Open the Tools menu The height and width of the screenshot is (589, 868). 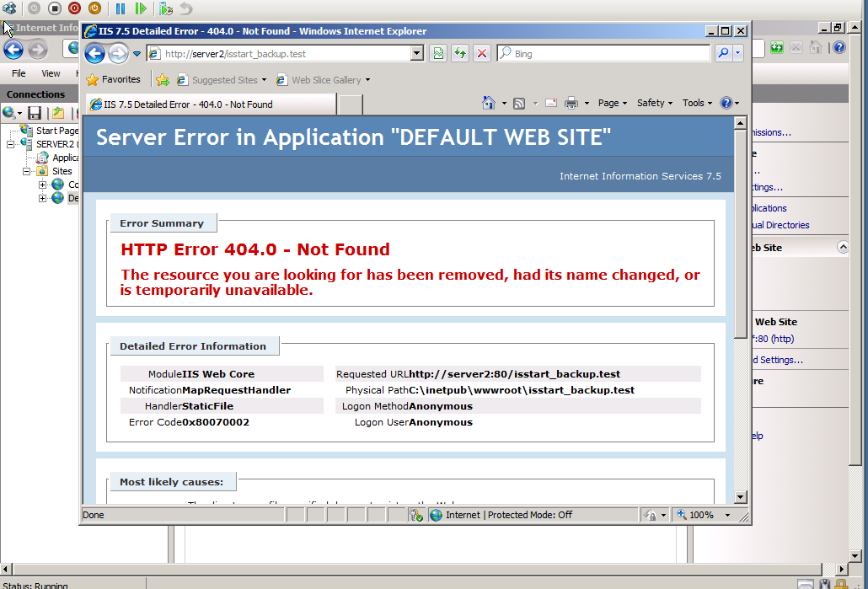(697, 103)
